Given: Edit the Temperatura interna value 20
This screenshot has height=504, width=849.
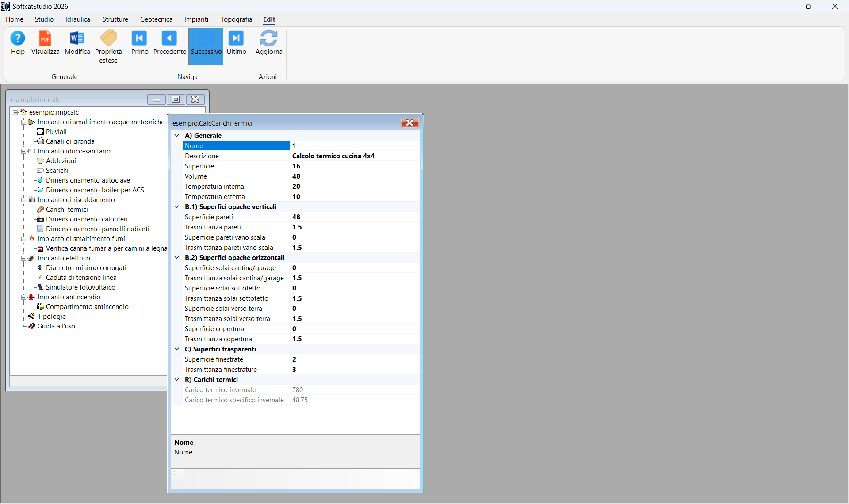Looking at the screenshot, I should [355, 187].
